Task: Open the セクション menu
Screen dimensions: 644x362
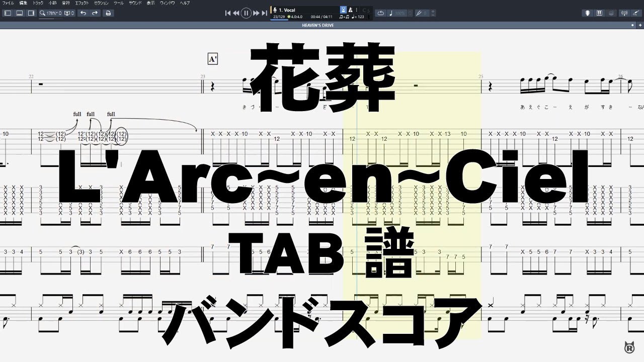Action: (x=102, y=3)
